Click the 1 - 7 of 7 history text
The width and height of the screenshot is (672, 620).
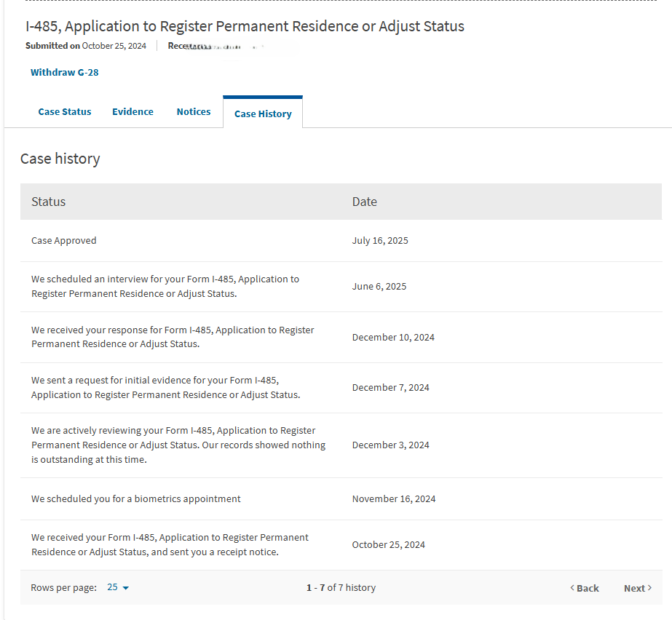pos(341,588)
